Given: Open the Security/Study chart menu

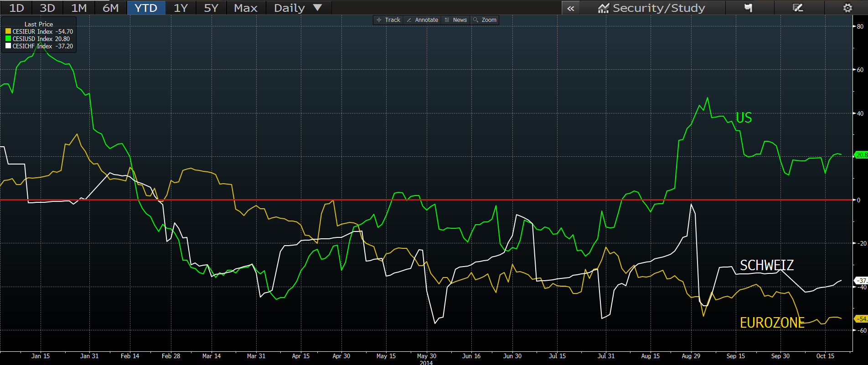Looking at the screenshot, I should tap(652, 8).
